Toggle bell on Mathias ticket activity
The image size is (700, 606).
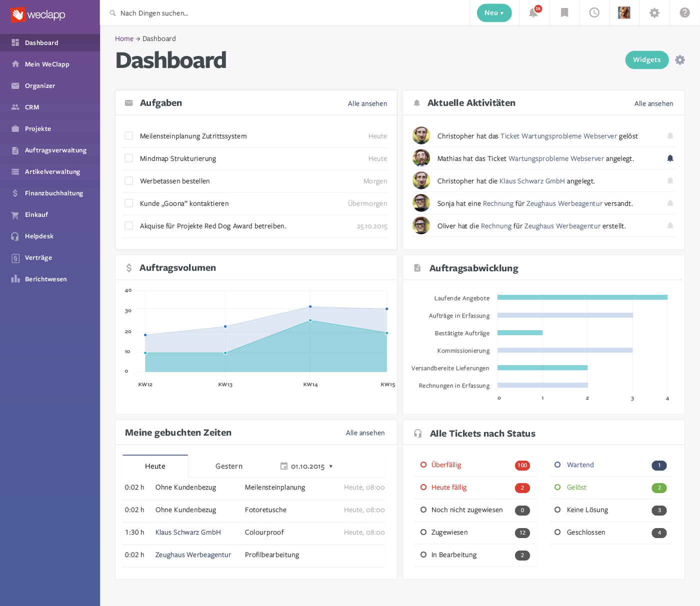(670, 158)
